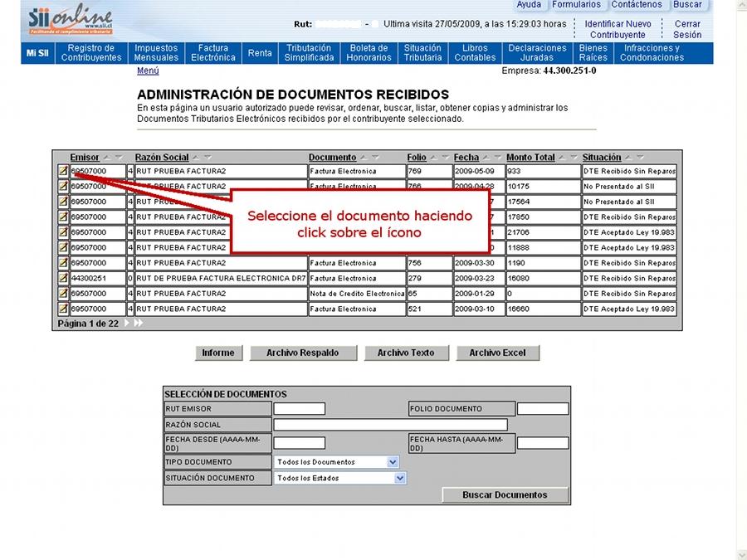Sort Emisor column descending arrow
This screenshot has width=747, height=560.
coord(119,157)
